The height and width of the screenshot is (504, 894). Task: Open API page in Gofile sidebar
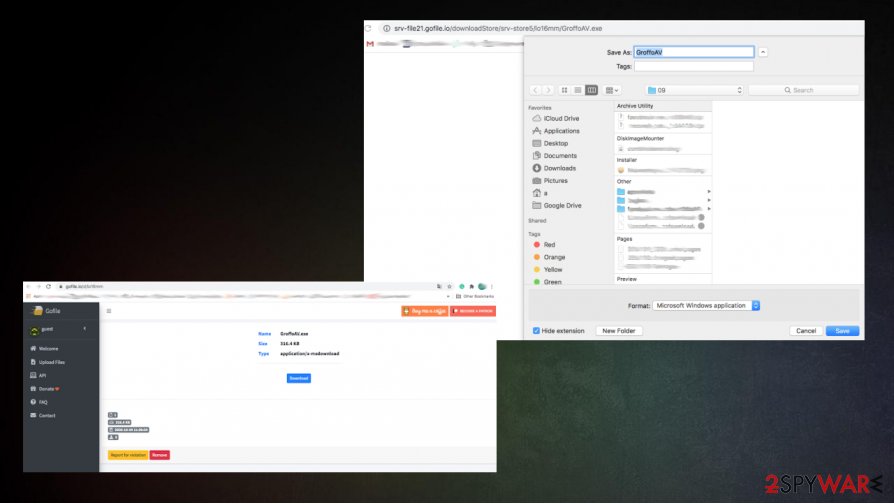coord(38,375)
